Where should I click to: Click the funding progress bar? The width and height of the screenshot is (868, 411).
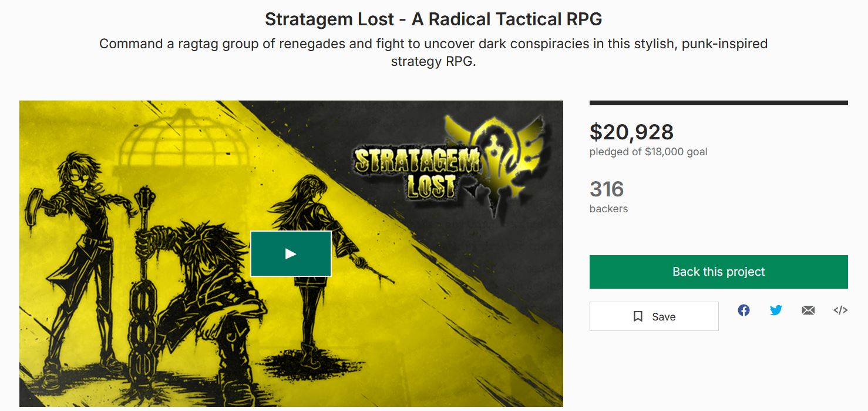pyautogui.click(x=719, y=103)
